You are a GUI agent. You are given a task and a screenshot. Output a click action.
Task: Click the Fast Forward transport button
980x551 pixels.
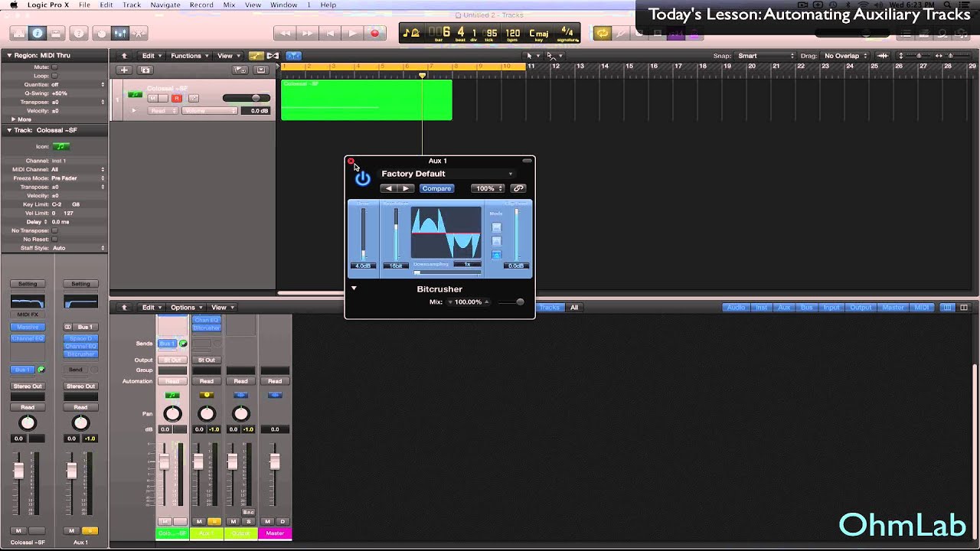coord(307,33)
